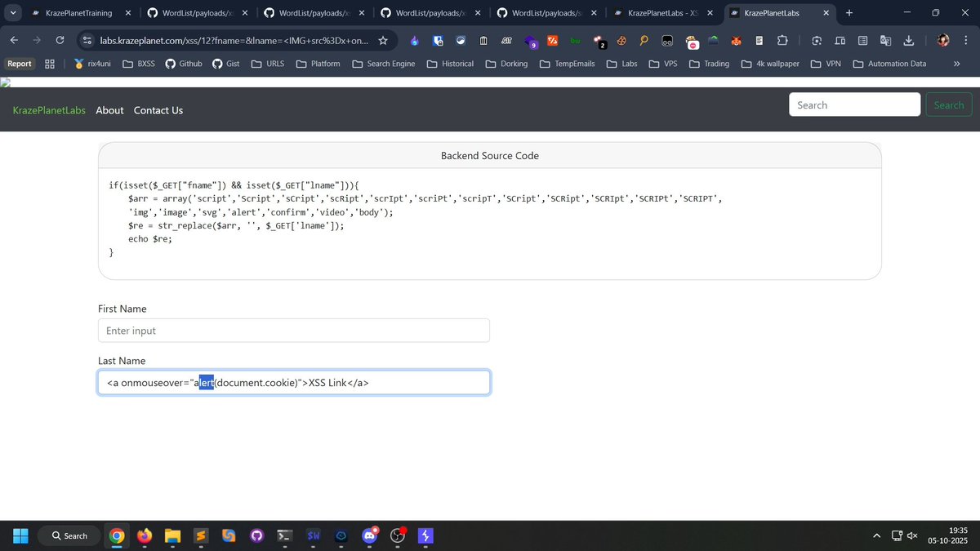
Task: Open File Explorer from the taskbar
Action: (x=172, y=535)
